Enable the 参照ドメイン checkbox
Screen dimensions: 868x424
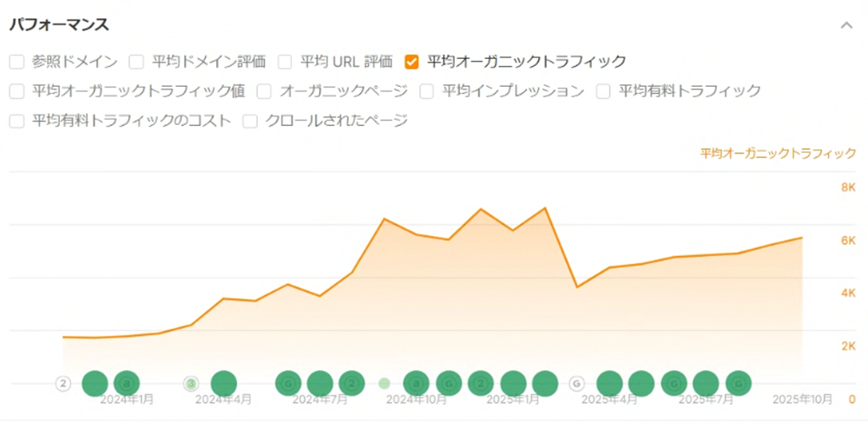point(16,62)
